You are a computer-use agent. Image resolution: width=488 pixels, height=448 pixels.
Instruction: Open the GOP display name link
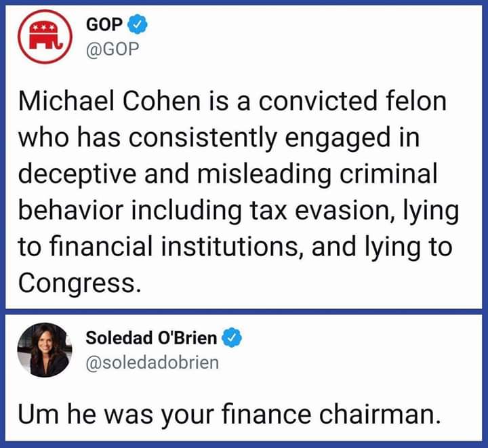(x=106, y=24)
